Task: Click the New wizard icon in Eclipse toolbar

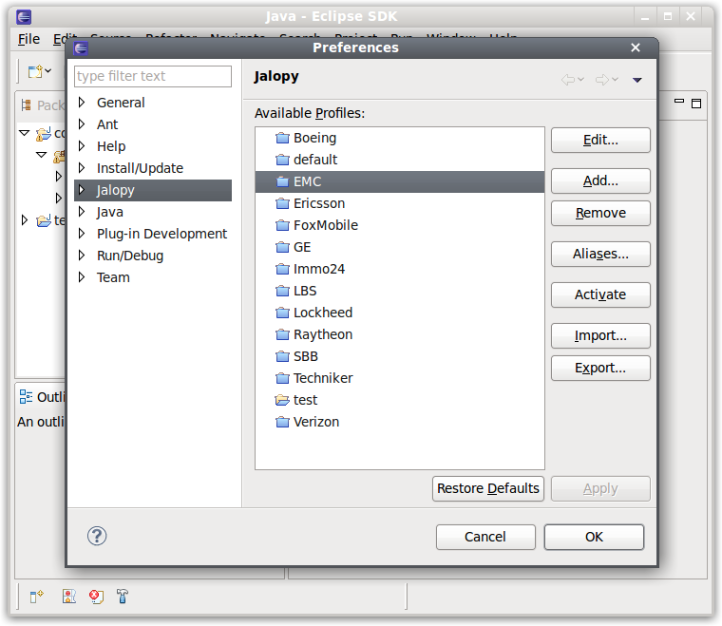Action: [35, 71]
